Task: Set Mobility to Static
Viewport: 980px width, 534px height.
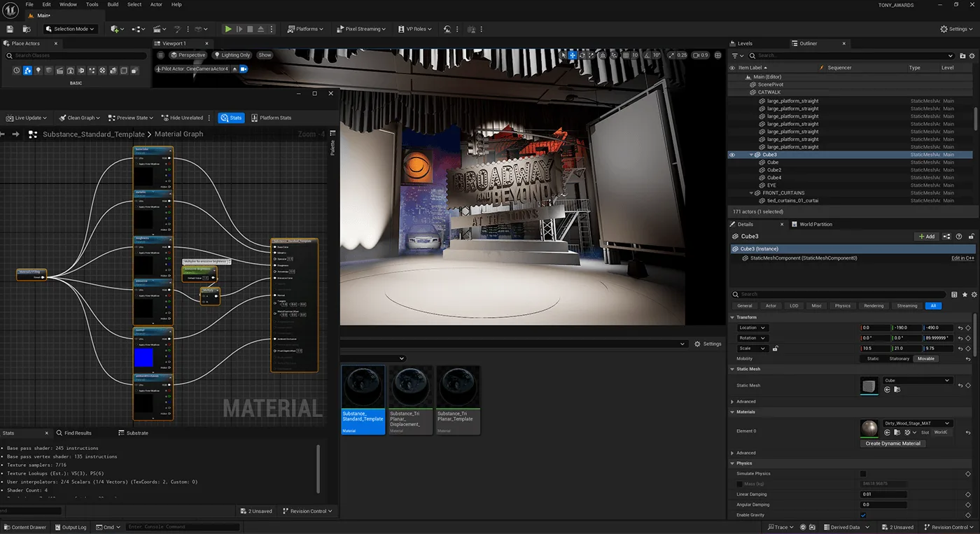Action: [873, 358]
